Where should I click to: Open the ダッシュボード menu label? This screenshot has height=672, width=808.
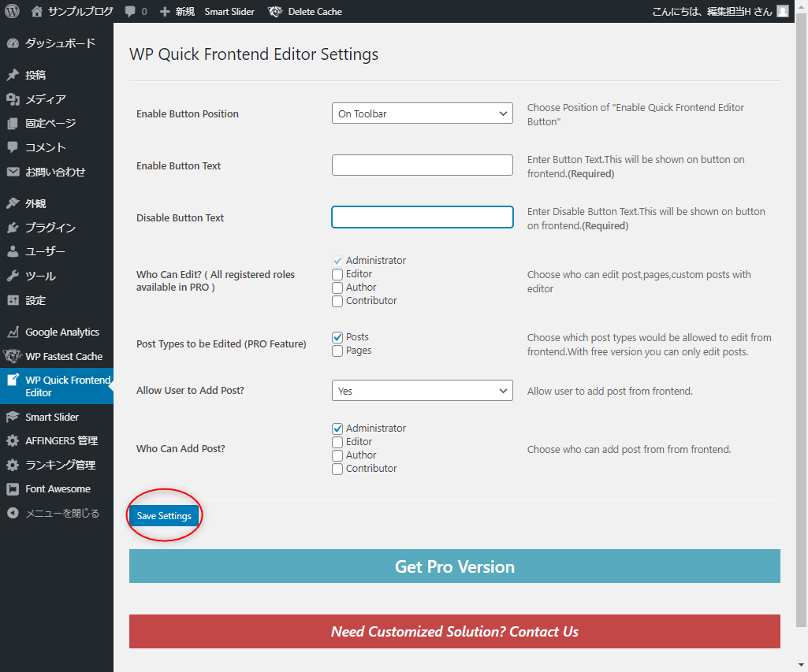coord(60,43)
